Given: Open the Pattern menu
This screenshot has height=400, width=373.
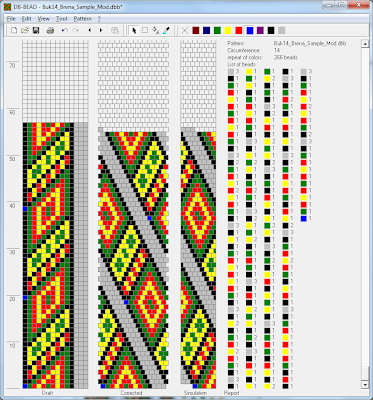Looking at the screenshot, I should click(82, 19).
